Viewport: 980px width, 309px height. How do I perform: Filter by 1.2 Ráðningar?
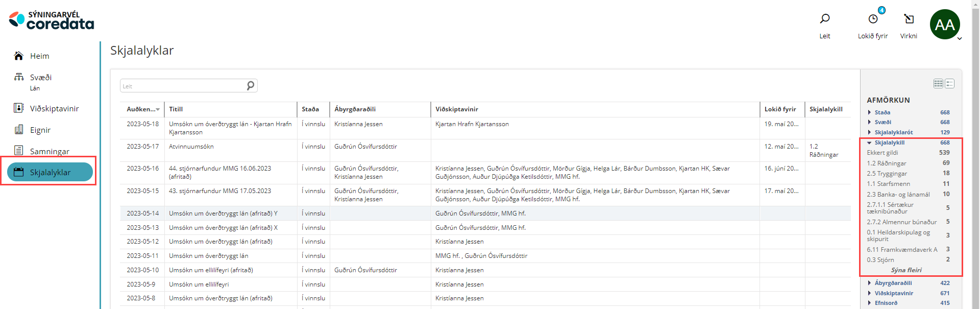[x=886, y=163]
